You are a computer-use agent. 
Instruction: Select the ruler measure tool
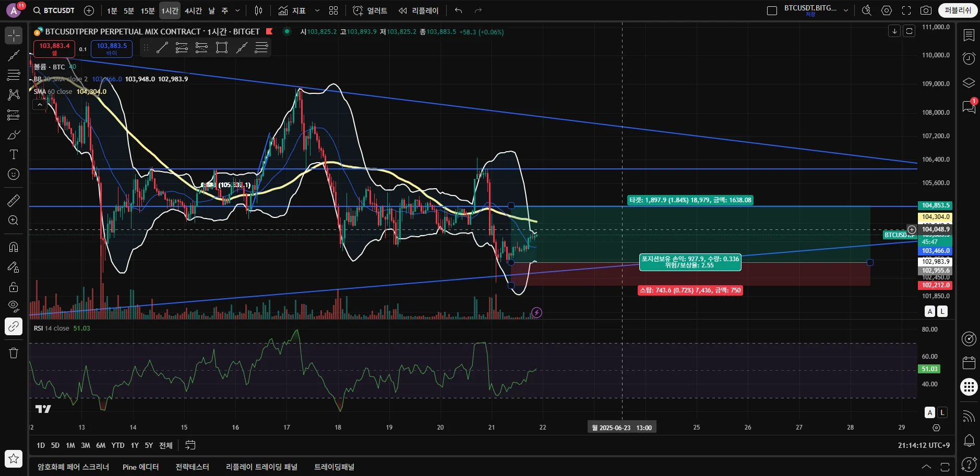pyautogui.click(x=14, y=200)
